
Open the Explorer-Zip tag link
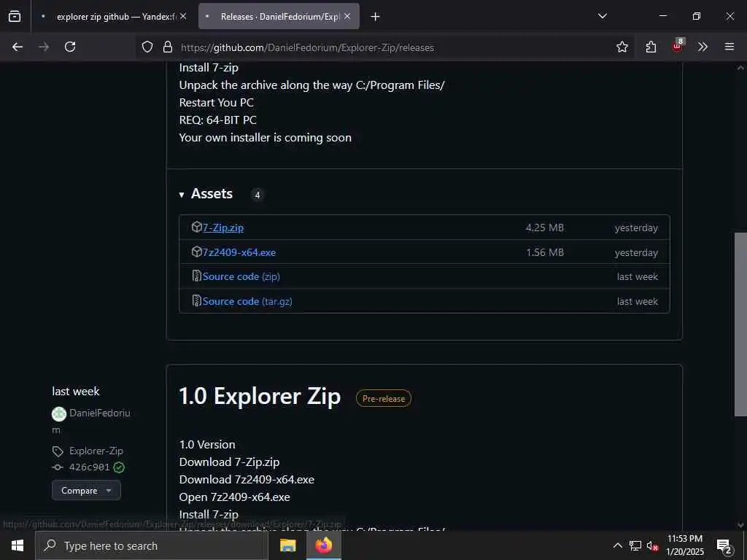pos(96,451)
